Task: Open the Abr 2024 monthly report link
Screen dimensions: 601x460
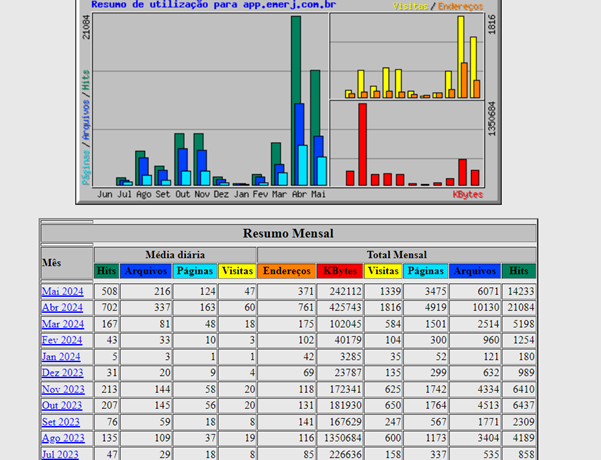Action: tap(62, 307)
